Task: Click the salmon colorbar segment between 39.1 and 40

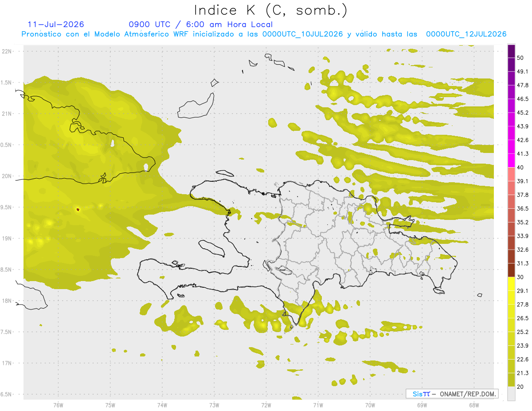Action: coord(511,174)
